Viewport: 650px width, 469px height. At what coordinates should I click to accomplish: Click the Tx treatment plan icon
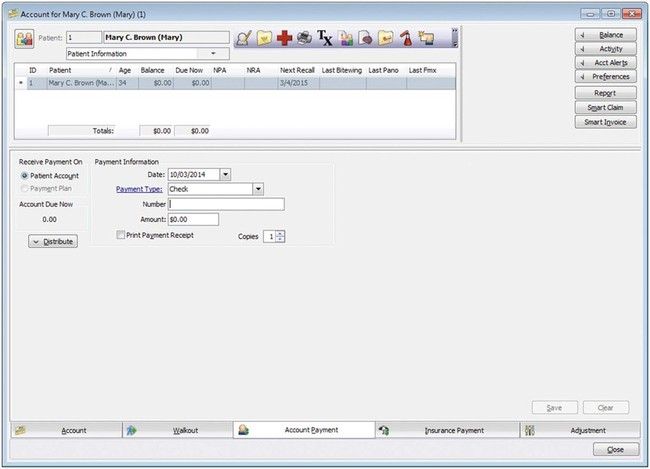(324, 38)
